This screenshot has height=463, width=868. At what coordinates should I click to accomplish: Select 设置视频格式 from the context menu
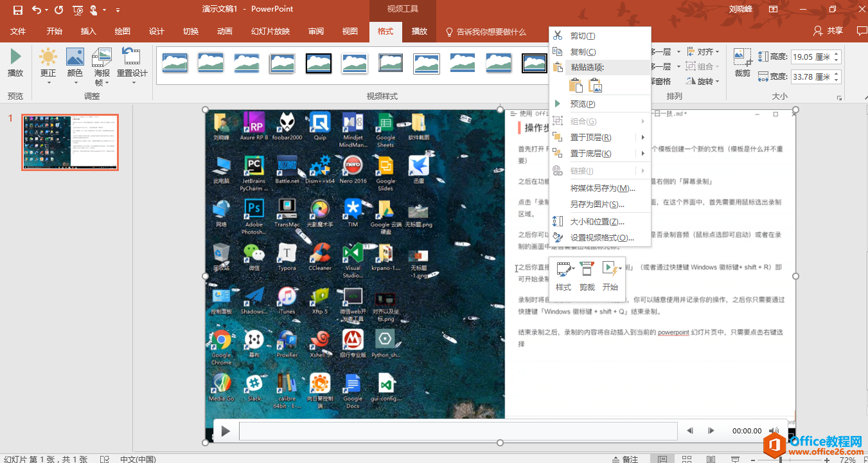coord(602,238)
